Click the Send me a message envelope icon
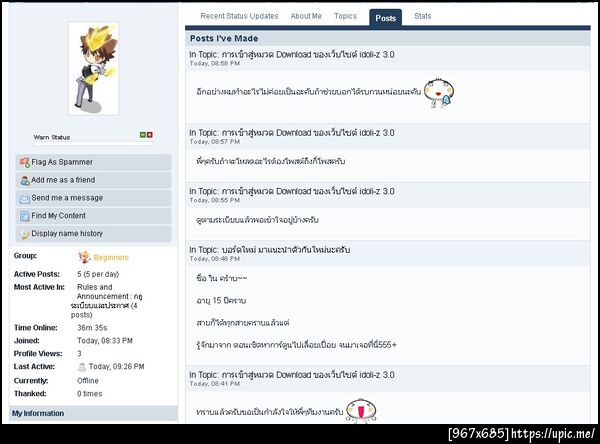This screenshot has width=600, height=444. pos(24,198)
